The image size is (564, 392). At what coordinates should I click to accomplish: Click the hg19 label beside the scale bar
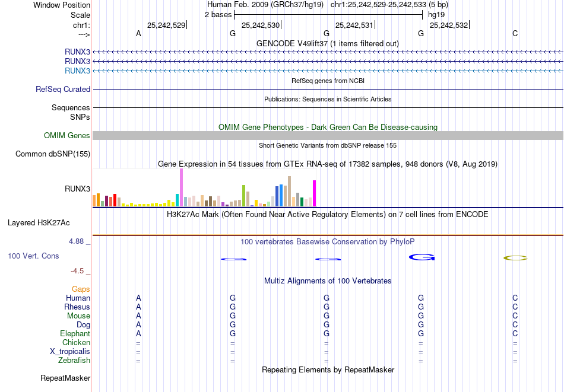tap(436, 15)
